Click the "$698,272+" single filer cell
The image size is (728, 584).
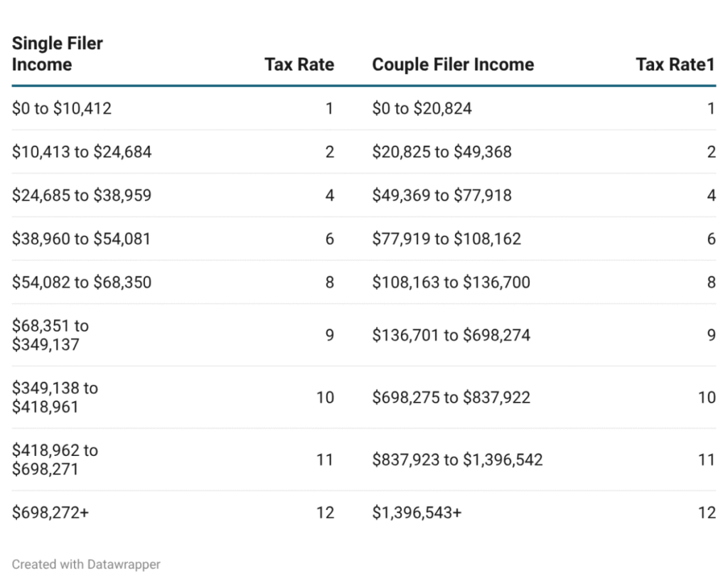(50, 512)
